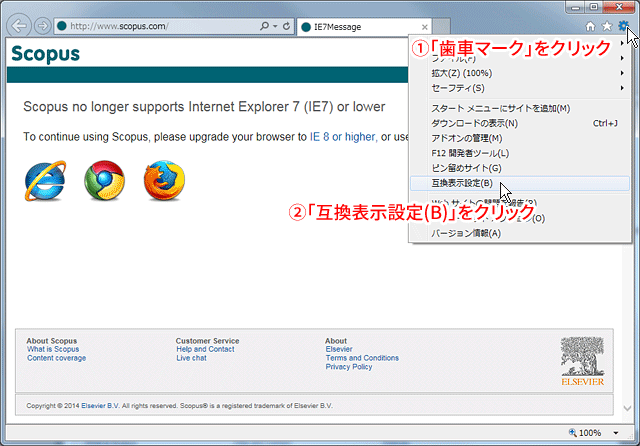Click the Scopus logo heading

(x=46, y=53)
